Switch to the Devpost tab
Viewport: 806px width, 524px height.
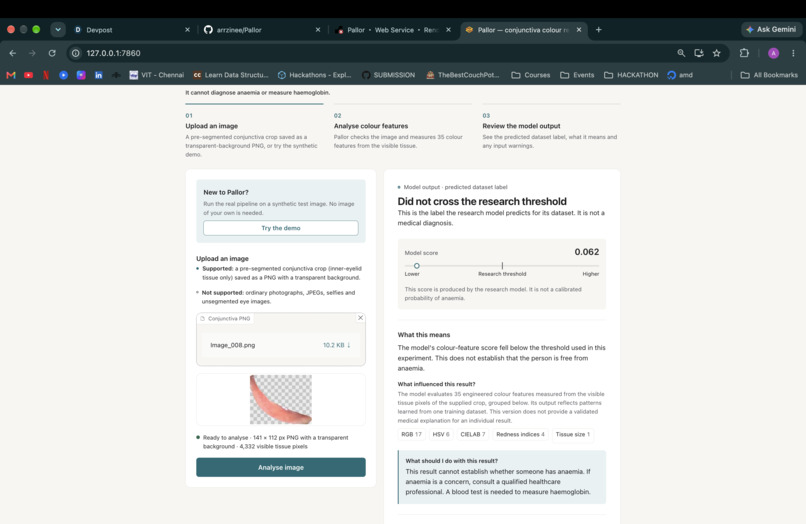coord(131,30)
